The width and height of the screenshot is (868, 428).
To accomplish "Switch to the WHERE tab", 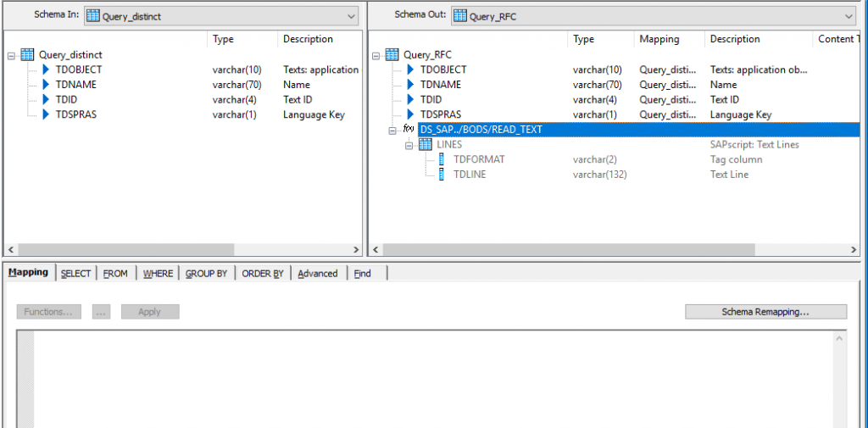I will [x=159, y=274].
